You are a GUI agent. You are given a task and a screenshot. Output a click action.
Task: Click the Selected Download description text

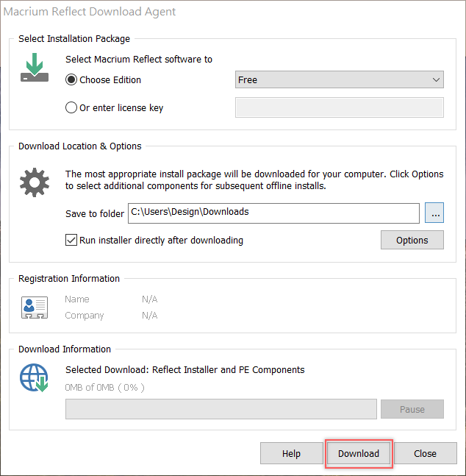[184, 369]
